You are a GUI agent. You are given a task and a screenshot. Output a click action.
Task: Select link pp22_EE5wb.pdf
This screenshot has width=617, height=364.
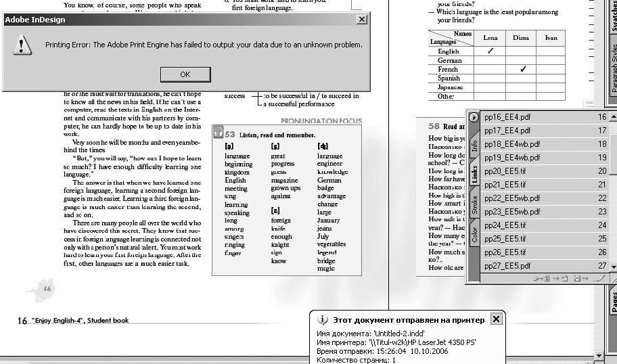545,198
